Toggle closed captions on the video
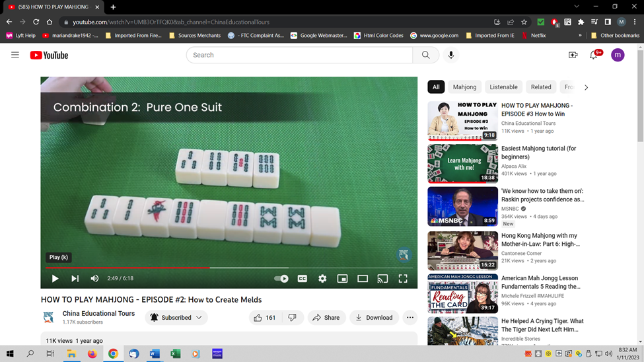 point(303,279)
